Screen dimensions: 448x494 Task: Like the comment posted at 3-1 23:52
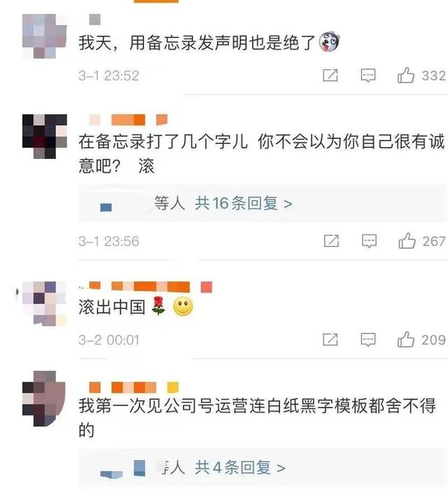tap(406, 76)
